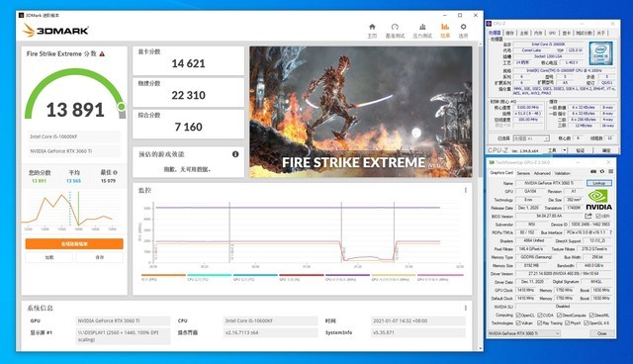The height and width of the screenshot is (364, 633).
Task: Click the average score value 13 565
Action: pyautogui.click(x=73, y=181)
